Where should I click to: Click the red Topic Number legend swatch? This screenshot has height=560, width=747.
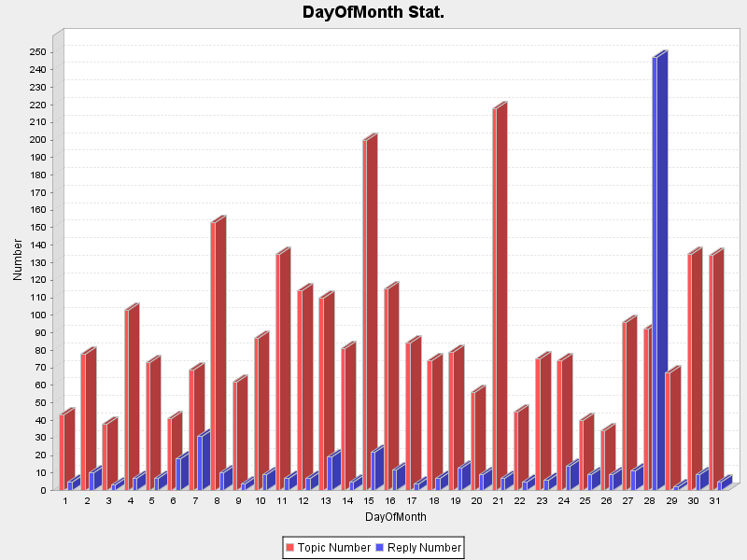coord(290,548)
